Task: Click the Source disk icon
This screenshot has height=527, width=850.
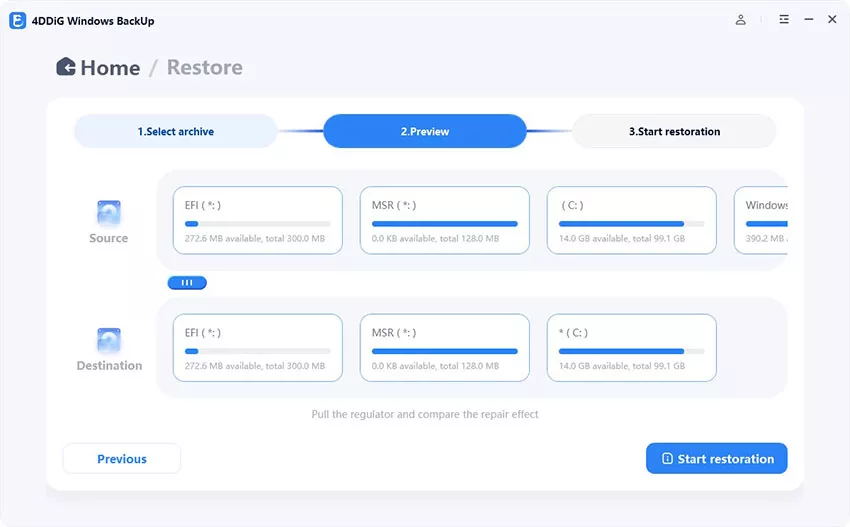Action: click(109, 213)
